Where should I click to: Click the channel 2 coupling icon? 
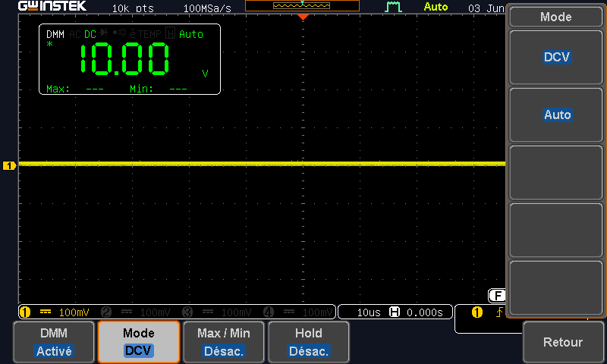(x=127, y=312)
